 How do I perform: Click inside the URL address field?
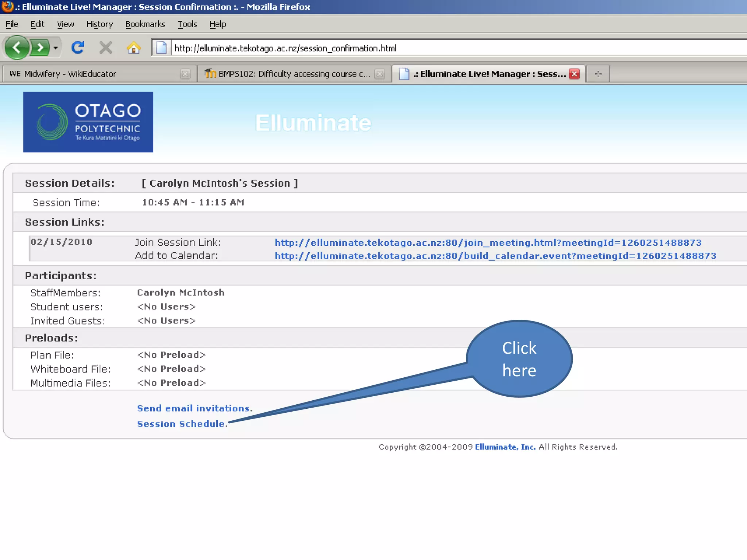coord(438,48)
